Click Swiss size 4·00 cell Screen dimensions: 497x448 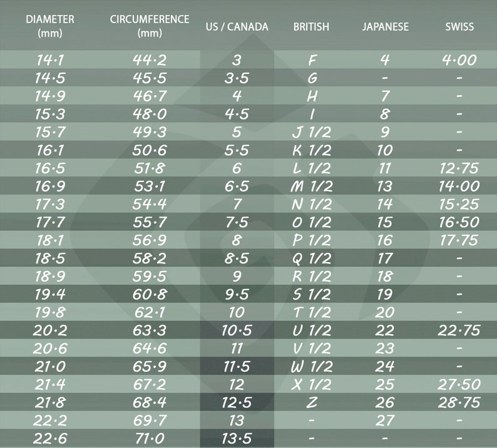[459, 60]
